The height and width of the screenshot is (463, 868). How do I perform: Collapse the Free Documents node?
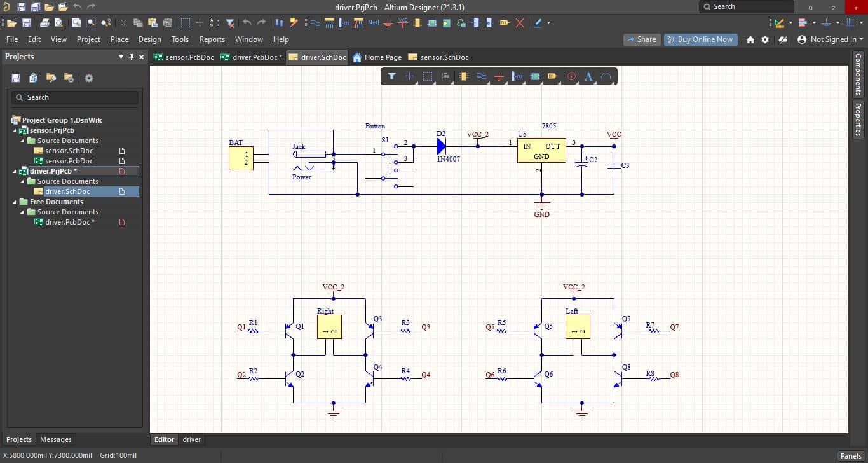click(15, 202)
